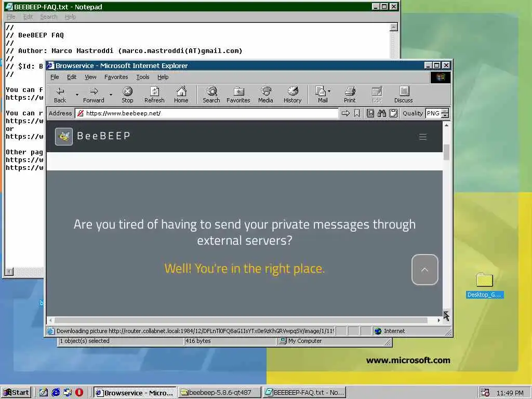Screen dimensions: 532x399
Task: Click the BeeBEEP site title text
Action: click(103, 136)
